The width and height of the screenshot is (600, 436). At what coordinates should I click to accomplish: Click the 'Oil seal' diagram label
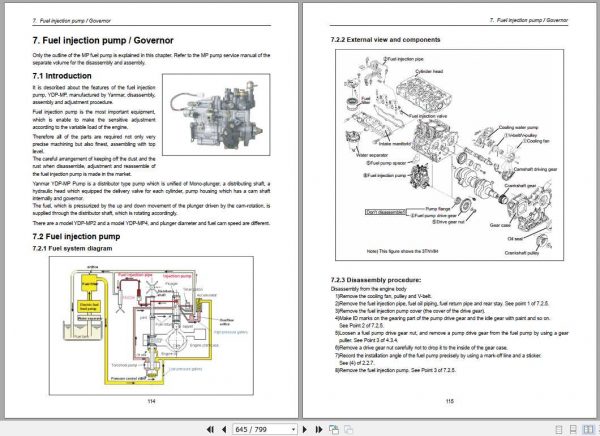pos(515,238)
